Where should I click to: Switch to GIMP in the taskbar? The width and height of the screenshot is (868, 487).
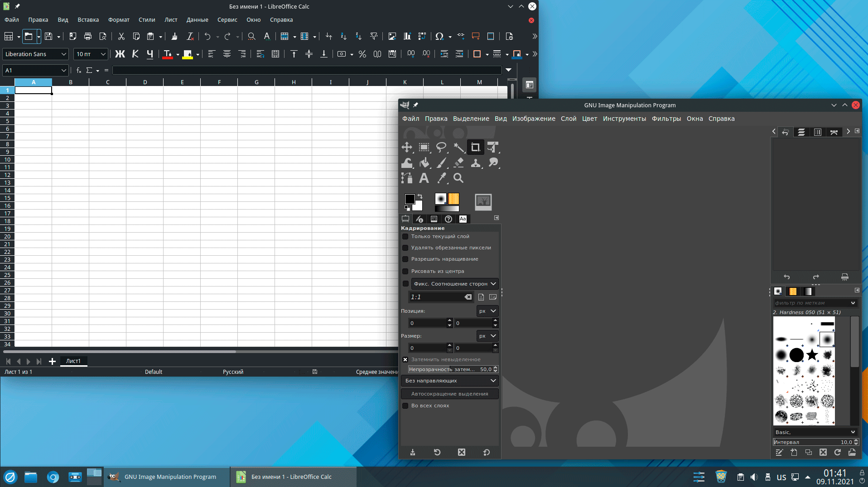coord(167,477)
